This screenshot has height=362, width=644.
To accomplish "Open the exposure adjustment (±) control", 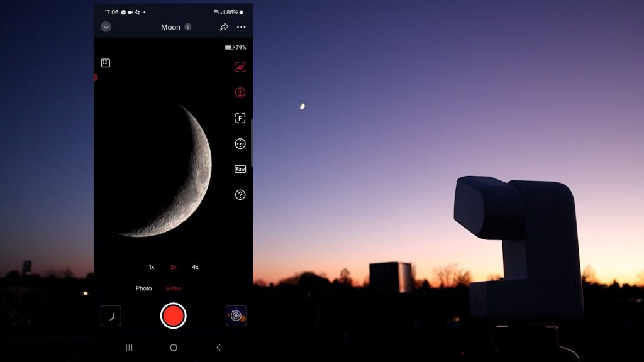I will pyautogui.click(x=240, y=92).
